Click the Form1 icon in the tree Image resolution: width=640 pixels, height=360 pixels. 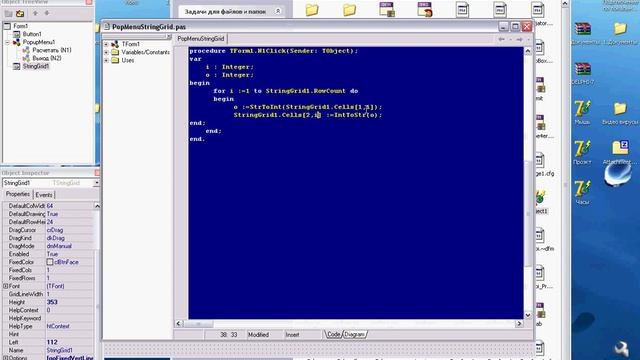(x=7, y=26)
